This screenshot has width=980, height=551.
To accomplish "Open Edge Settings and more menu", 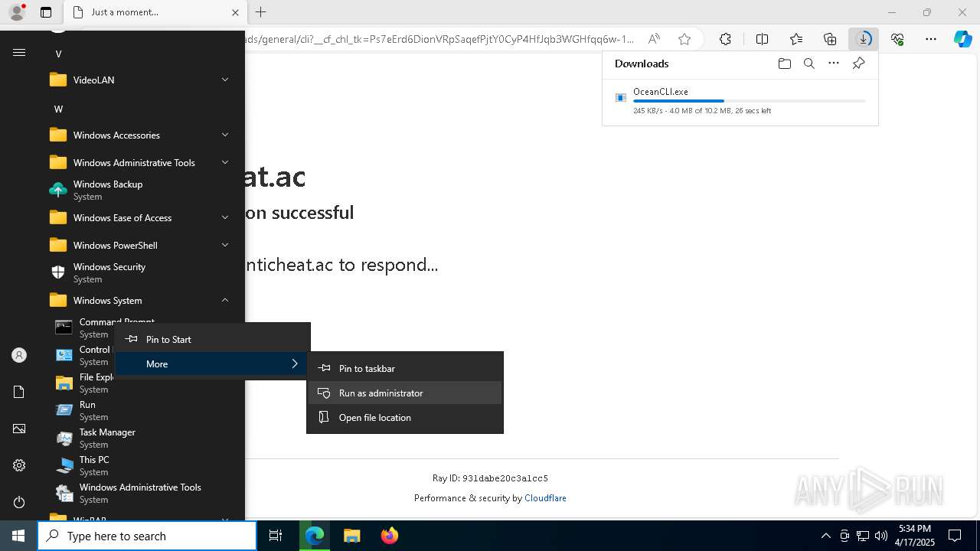I will click(931, 39).
